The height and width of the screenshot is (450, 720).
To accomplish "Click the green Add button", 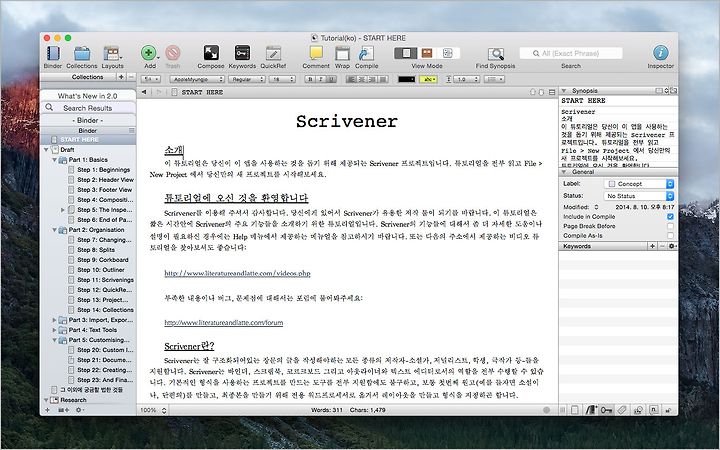I will (x=148, y=53).
